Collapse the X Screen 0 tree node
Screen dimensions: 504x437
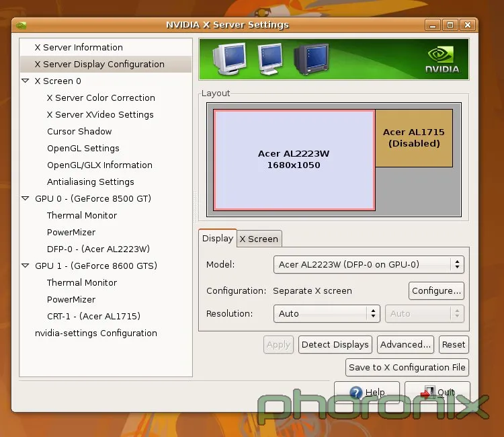click(x=26, y=81)
